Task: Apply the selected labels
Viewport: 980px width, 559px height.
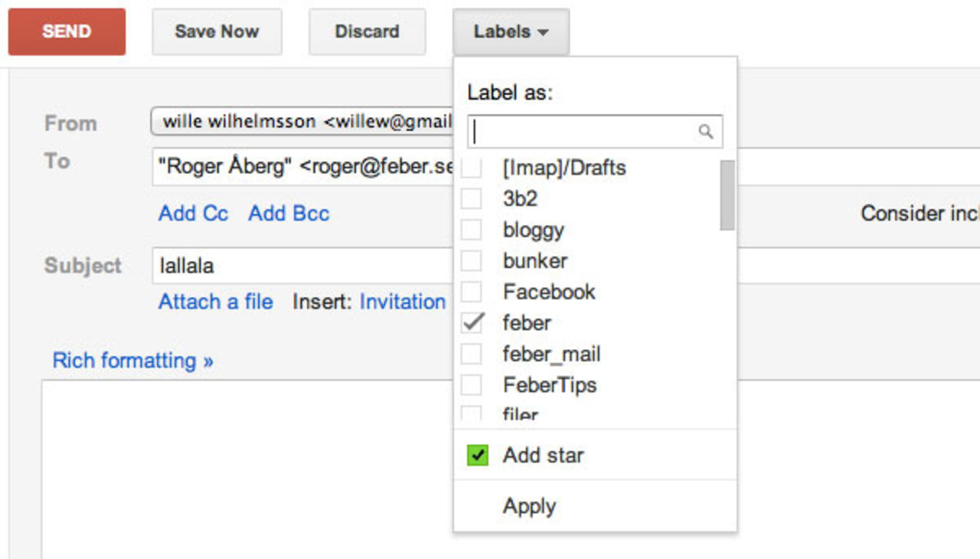Action: [529, 505]
